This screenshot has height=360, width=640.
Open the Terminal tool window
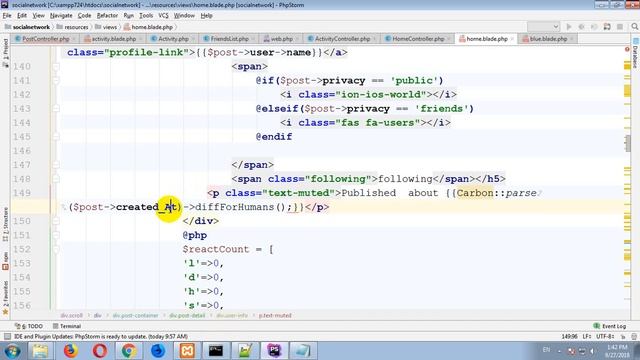coord(67,326)
